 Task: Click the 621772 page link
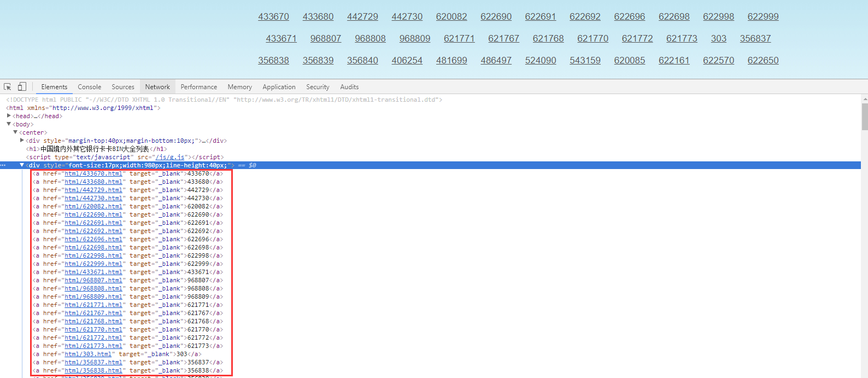637,39
